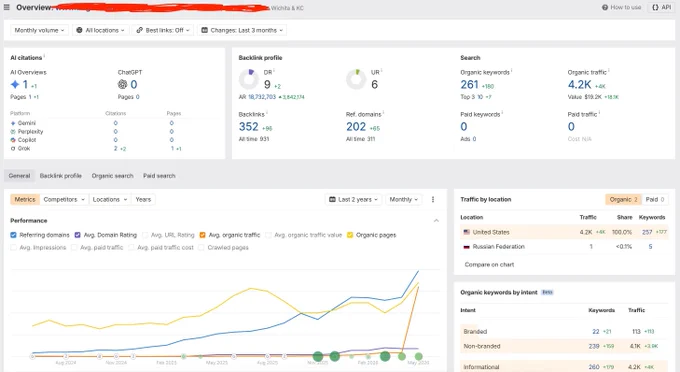The width and height of the screenshot is (680, 372).
Task: Enable the Avg. paid traffic checkbox
Action: [x=74, y=248]
